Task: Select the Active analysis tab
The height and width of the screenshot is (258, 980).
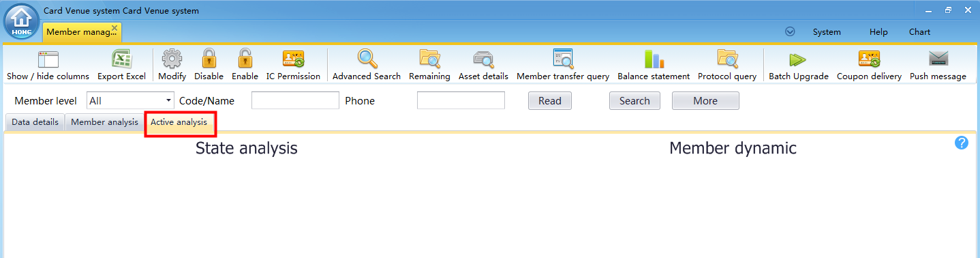Action: 179,122
